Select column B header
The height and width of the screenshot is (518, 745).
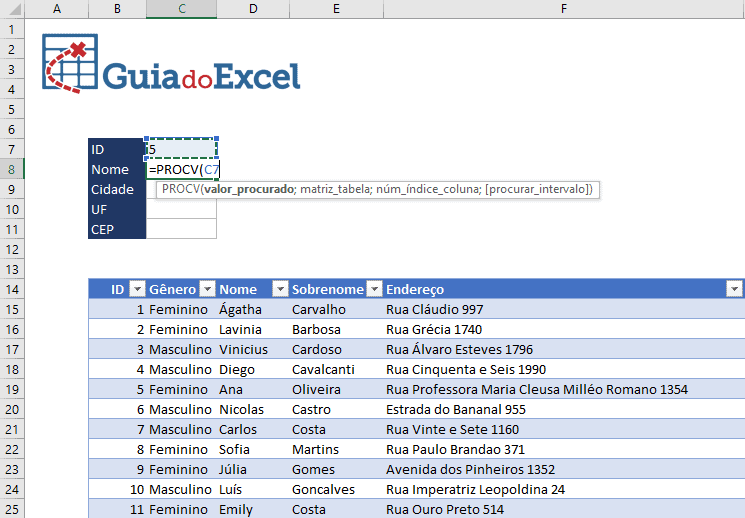click(x=117, y=9)
